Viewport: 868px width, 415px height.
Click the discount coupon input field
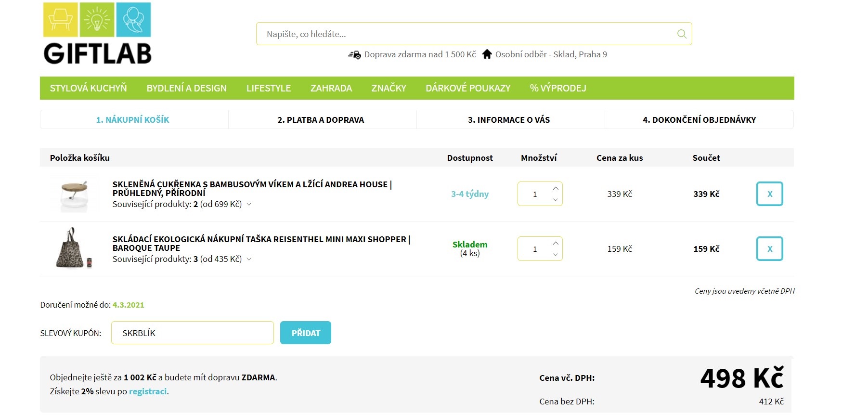193,333
